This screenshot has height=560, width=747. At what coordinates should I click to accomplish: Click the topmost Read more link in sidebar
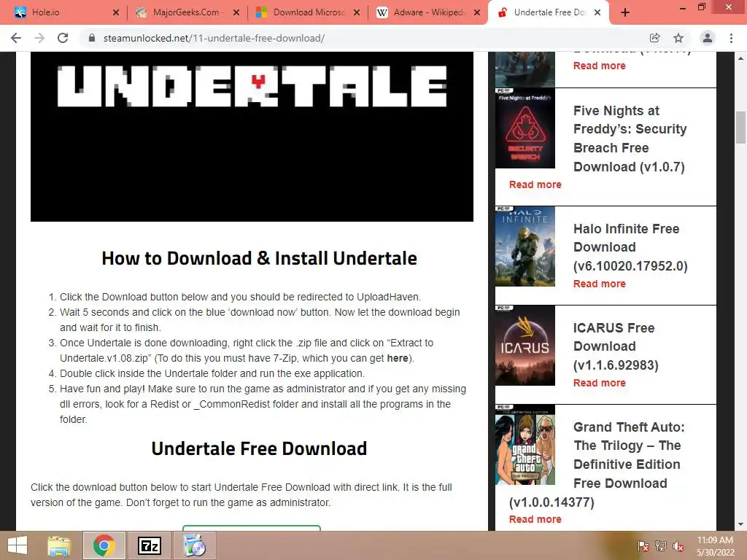point(600,66)
